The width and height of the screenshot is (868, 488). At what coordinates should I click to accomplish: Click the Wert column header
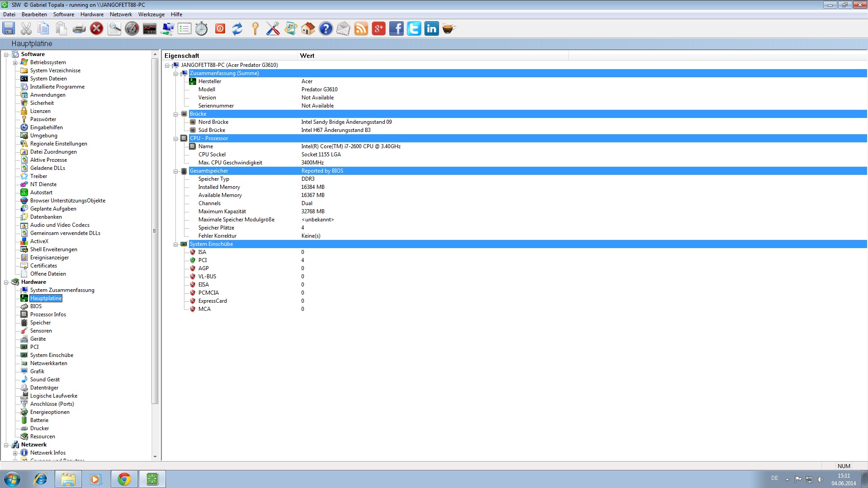coord(307,56)
